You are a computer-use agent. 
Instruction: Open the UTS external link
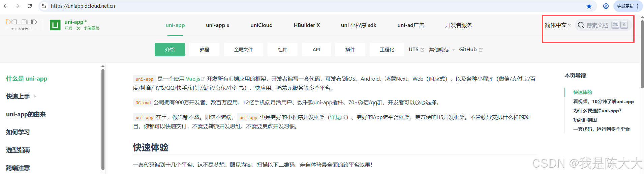416,50
